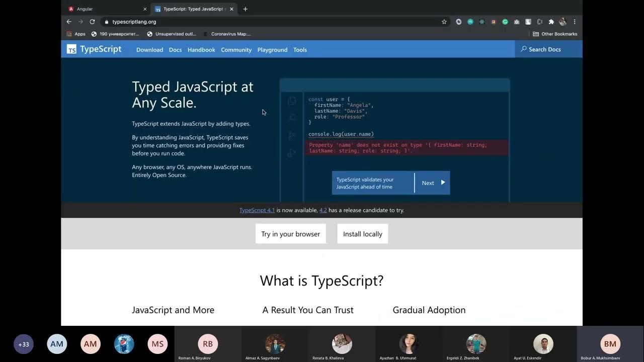The image size is (644, 362).
Task: Select Ayat U. Eskendir's participant tile
Action: pos(543,344)
